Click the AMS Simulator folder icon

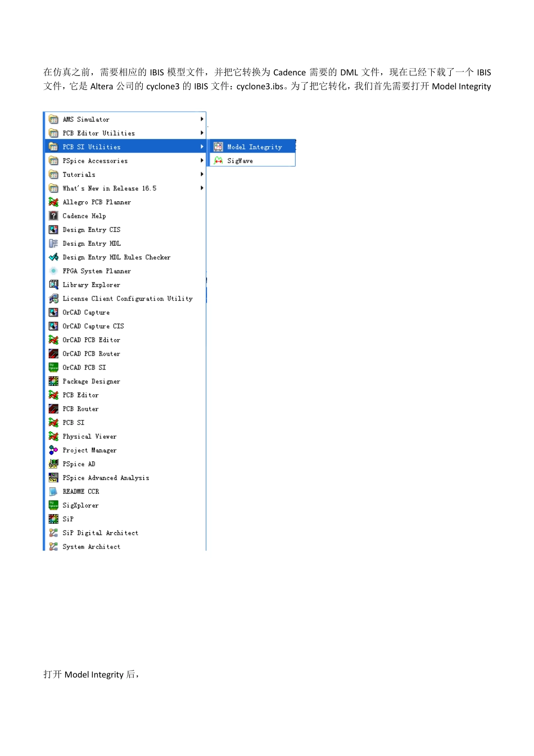53,119
